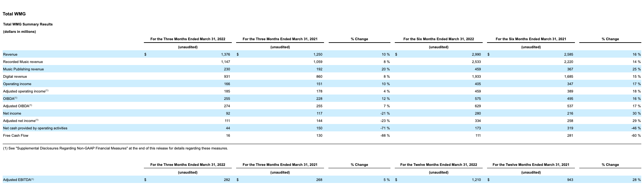Select the 'Adjusted net income' row label
644x187 pixels.
[x=21, y=121]
